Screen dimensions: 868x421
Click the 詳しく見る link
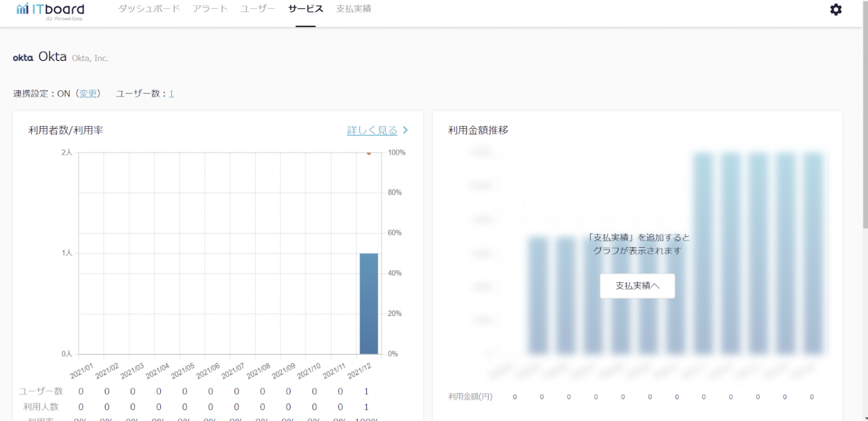click(x=372, y=131)
